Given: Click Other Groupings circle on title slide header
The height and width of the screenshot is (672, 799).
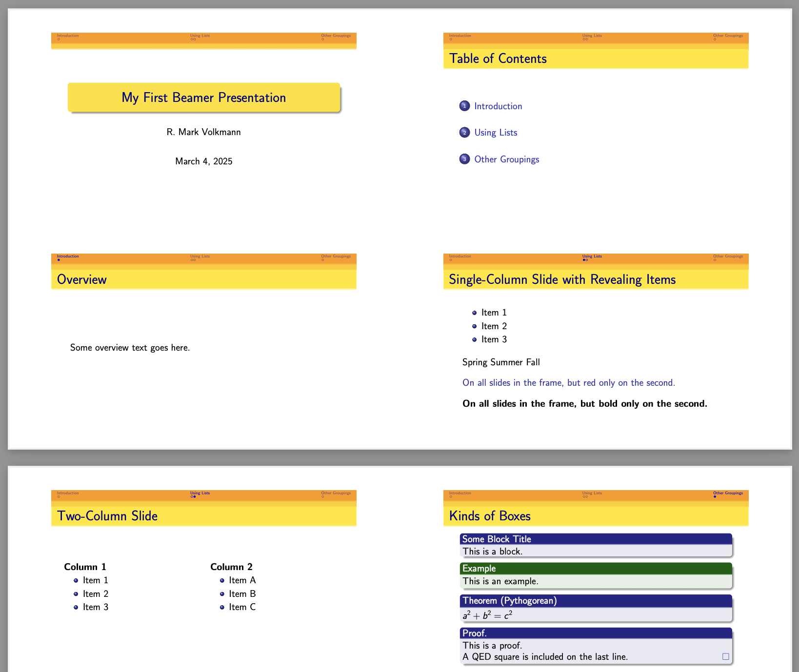Looking at the screenshot, I should coord(323,39).
